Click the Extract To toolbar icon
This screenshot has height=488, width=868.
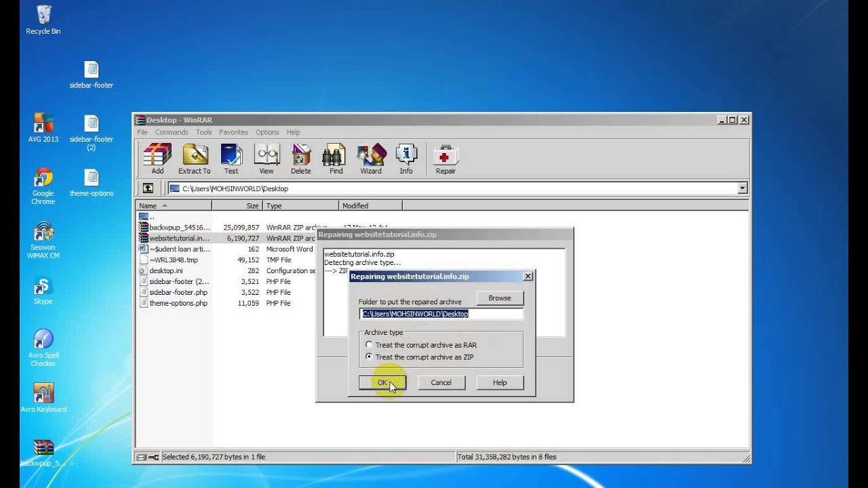pyautogui.click(x=195, y=159)
